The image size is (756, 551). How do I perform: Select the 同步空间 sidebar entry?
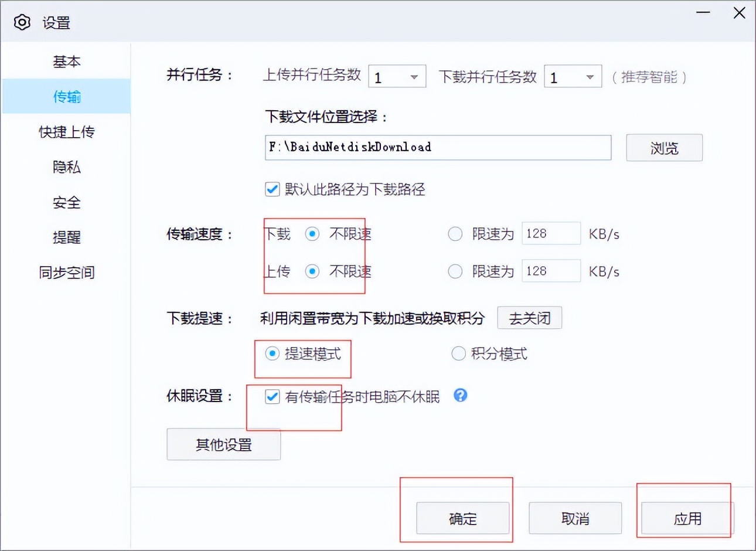coord(66,272)
